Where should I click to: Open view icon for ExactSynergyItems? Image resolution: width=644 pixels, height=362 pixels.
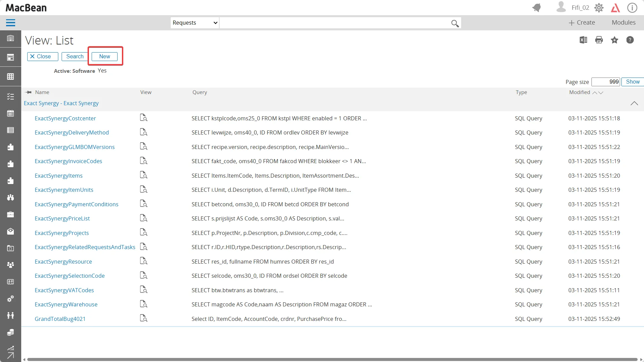[x=143, y=175]
